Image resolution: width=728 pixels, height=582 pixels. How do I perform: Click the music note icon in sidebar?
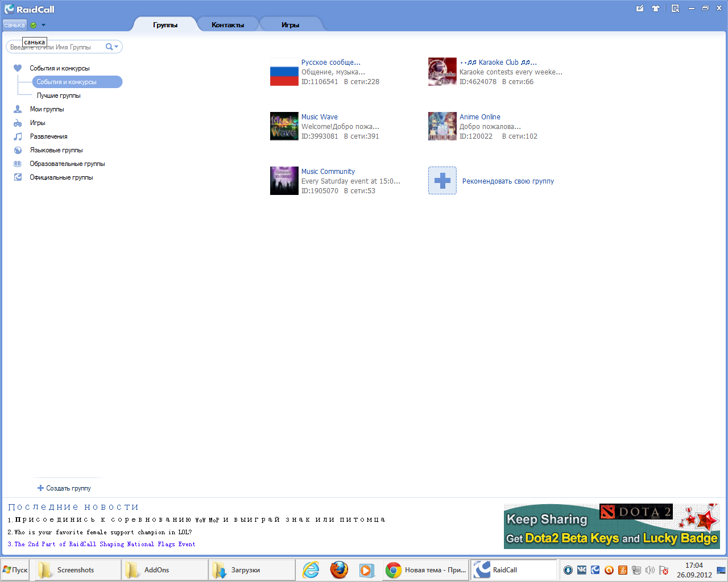pyautogui.click(x=18, y=136)
